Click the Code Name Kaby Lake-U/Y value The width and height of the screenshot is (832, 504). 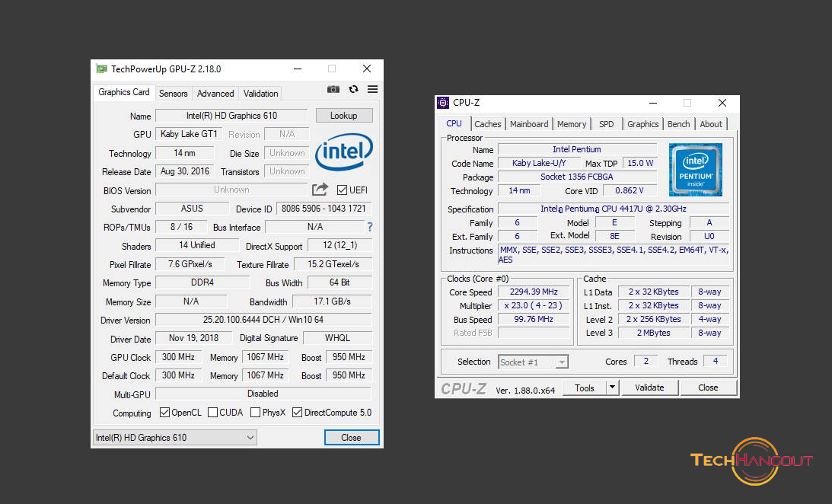tap(539, 164)
